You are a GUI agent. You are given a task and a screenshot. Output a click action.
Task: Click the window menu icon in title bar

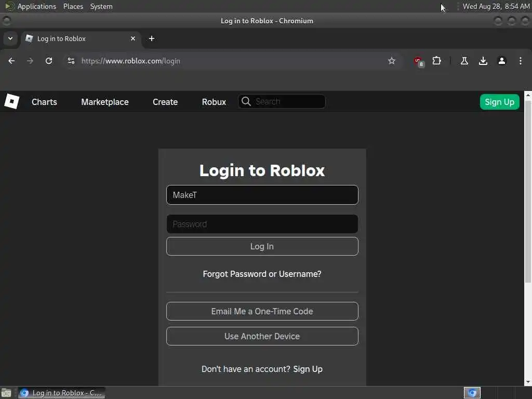coord(6,21)
